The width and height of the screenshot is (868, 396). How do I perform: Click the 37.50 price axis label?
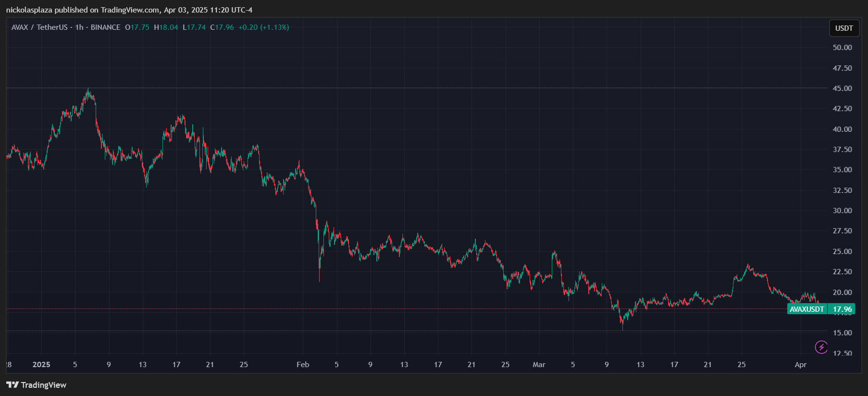[x=842, y=150]
